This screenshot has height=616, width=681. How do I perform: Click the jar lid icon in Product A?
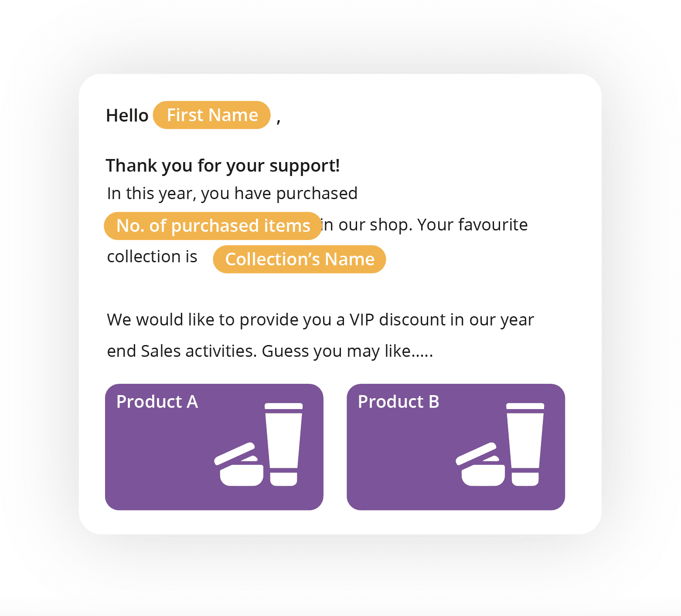[235, 454]
